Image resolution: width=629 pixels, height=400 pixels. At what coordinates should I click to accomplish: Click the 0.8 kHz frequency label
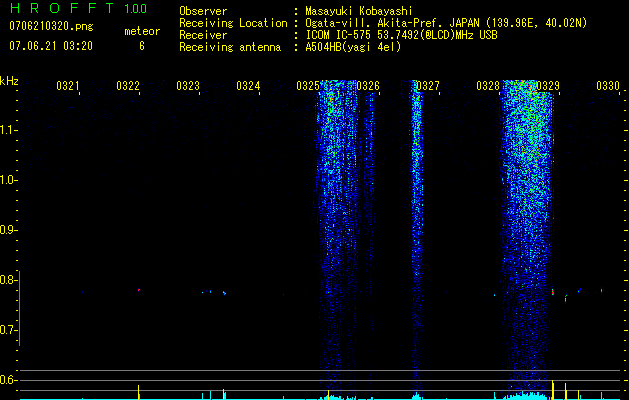point(7,280)
